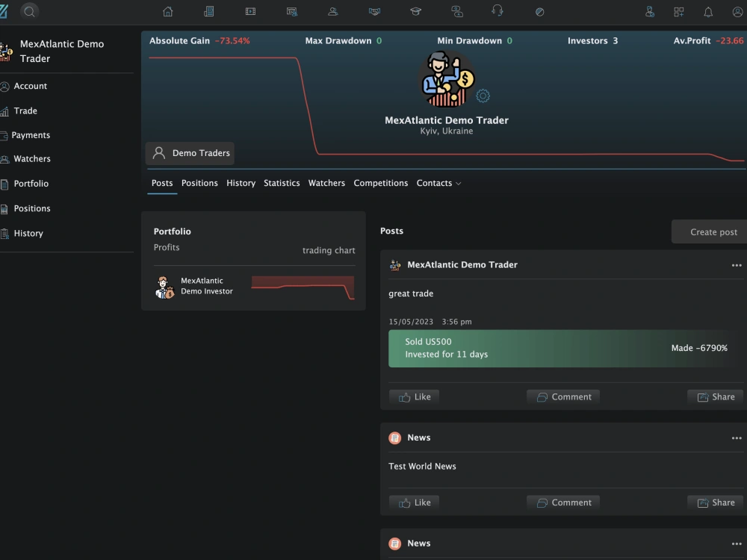Screen dimensions: 747x560
Task: Click the Max Drawdown 0 statistic
Action: pyautogui.click(x=344, y=41)
